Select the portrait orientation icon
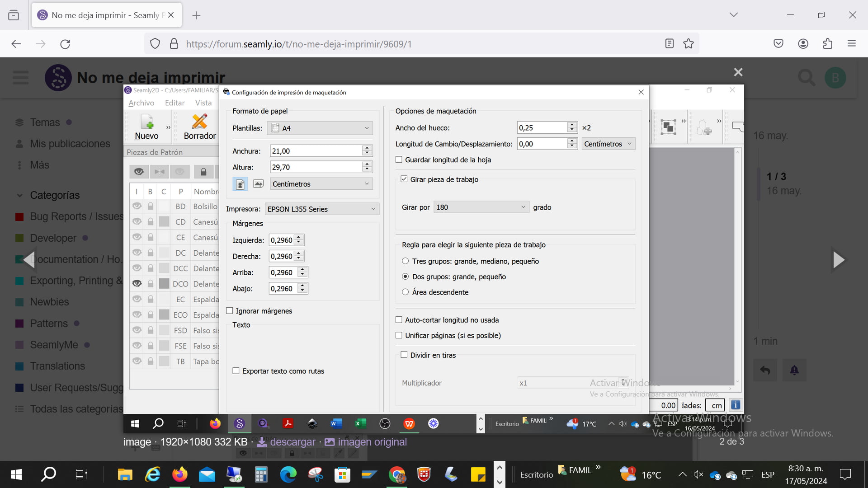This screenshot has width=868, height=488. pyautogui.click(x=240, y=184)
